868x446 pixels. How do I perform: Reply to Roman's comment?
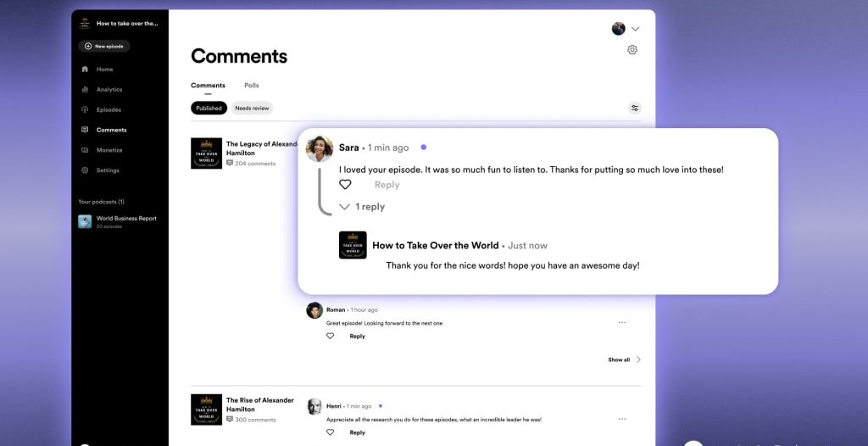358,337
